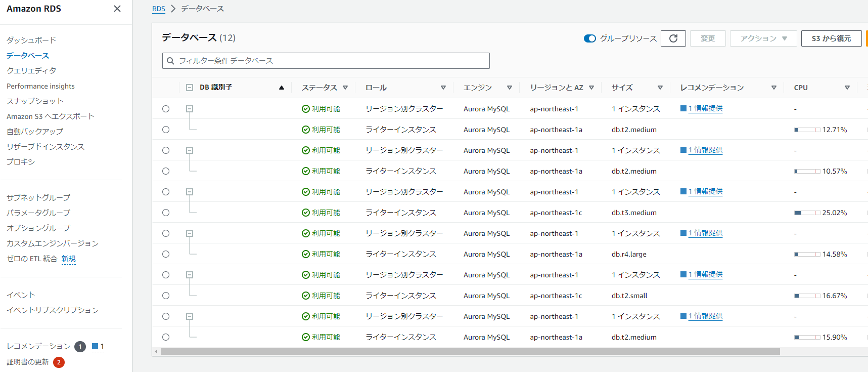Open the first row's 1 情報提供 link
Image resolution: width=868 pixels, height=372 pixels.
pyautogui.click(x=705, y=108)
